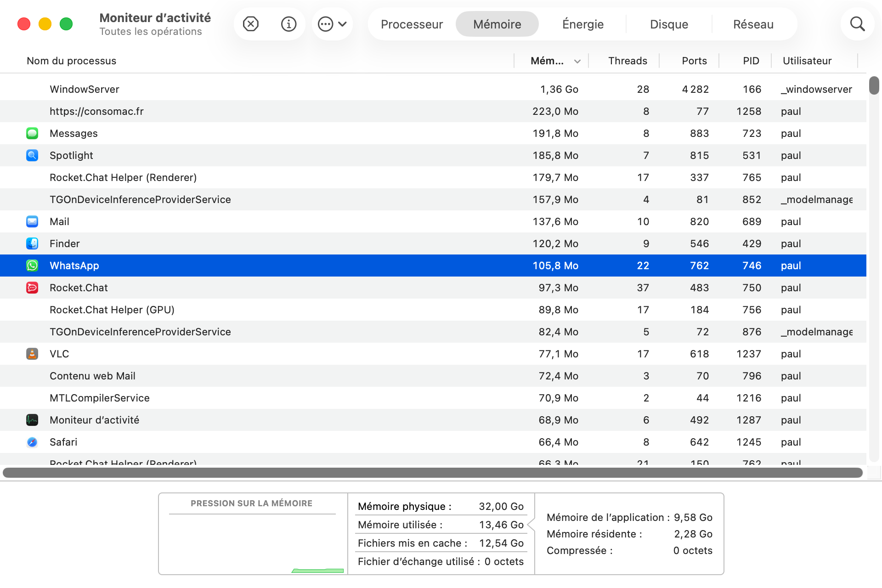Screen dimensions: 882x588
Task: Sort by PID column header
Action: 751,61
